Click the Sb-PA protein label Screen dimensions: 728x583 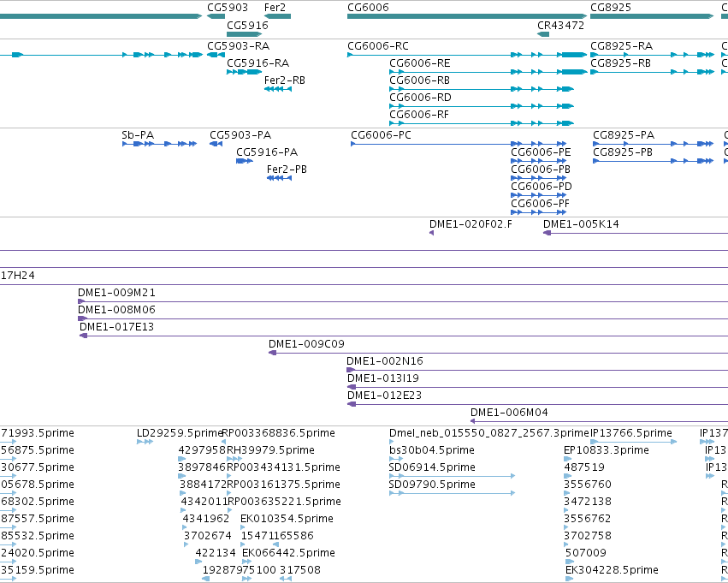[138, 135]
